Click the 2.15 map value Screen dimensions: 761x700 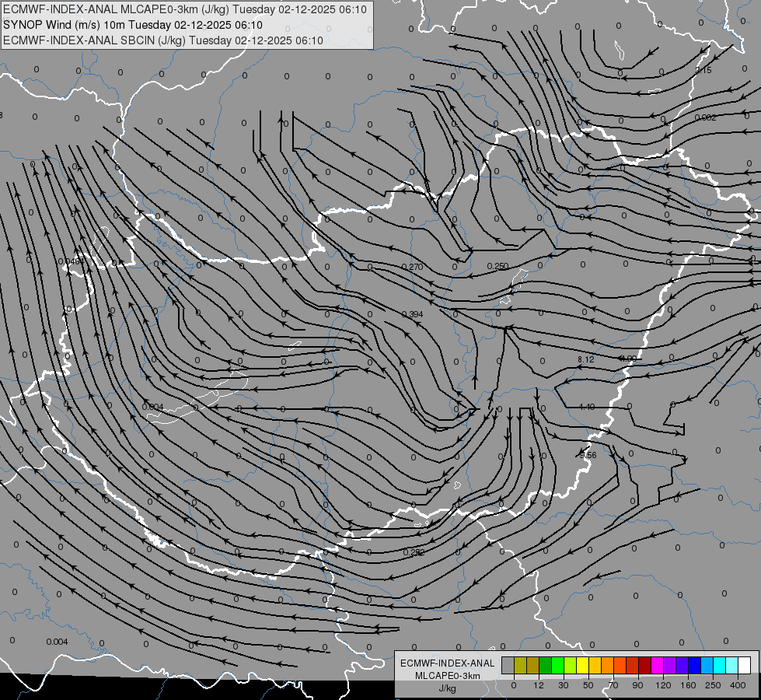pos(703,71)
